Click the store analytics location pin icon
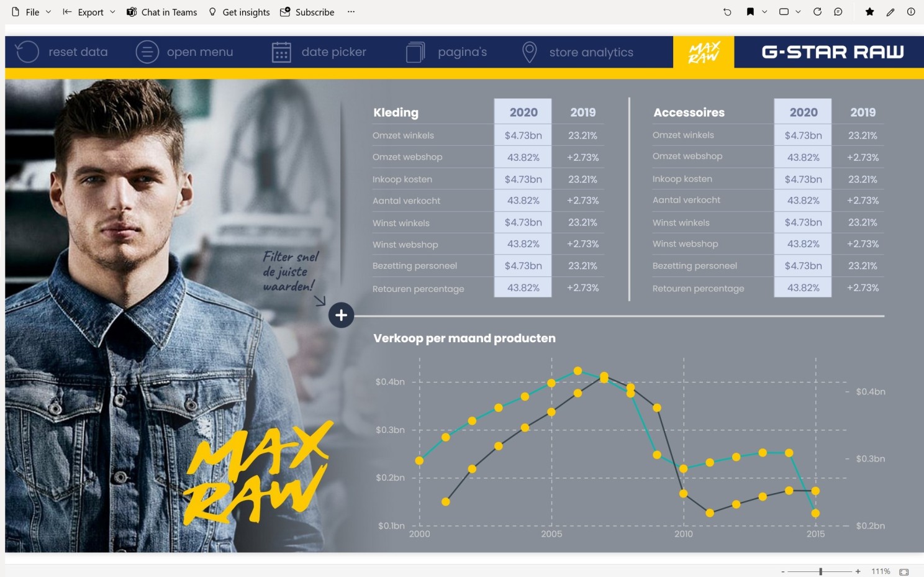Viewport: 924px width, 577px height. tap(530, 52)
